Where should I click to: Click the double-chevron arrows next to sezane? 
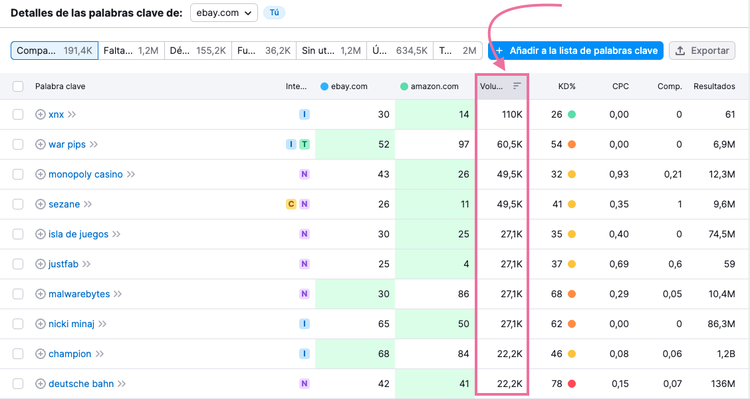(88, 204)
